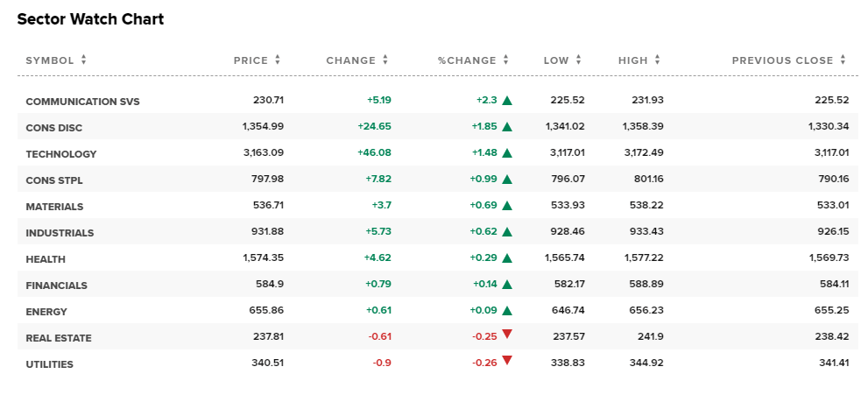Sort by Low using its arrows

(x=578, y=60)
